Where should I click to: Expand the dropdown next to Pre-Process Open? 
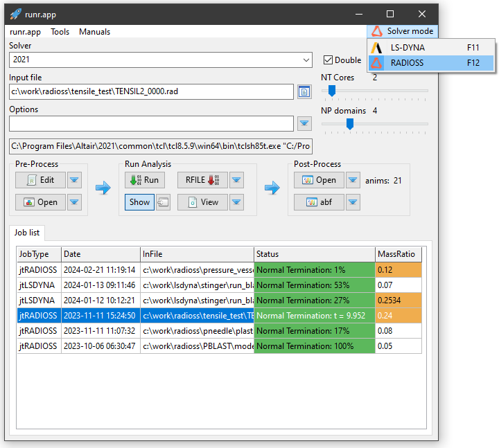tap(74, 202)
